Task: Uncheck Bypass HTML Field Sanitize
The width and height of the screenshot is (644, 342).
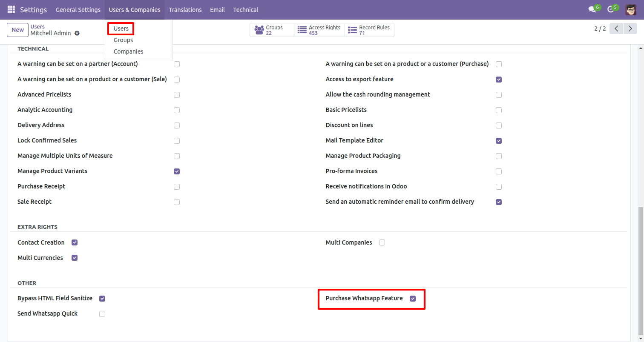Action: pyautogui.click(x=102, y=299)
